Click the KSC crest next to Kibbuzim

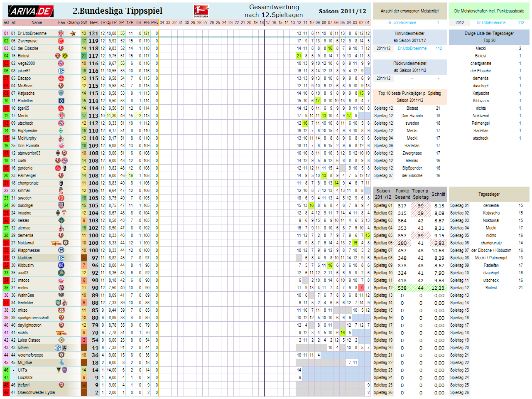61,265
